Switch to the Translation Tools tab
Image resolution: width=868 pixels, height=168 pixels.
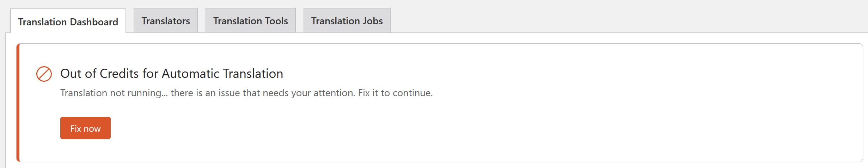(x=251, y=21)
